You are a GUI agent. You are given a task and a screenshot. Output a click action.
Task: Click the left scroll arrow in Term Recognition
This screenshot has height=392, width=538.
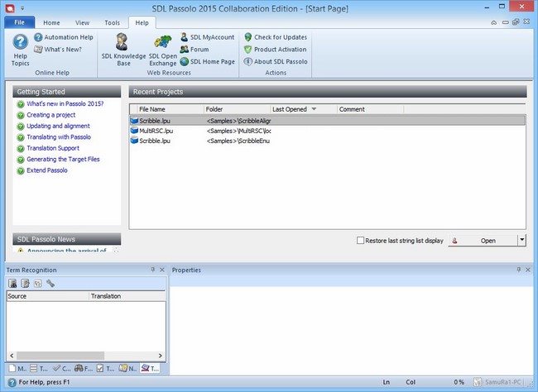coord(12,356)
